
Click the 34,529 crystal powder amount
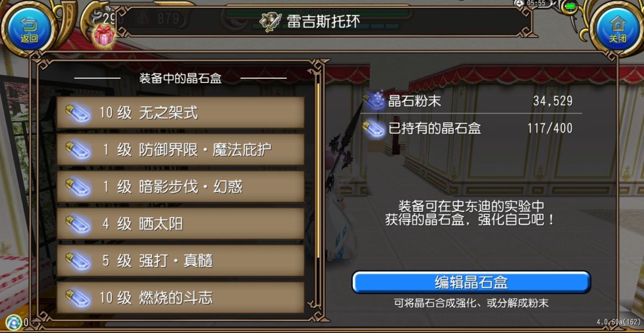pos(553,101)
